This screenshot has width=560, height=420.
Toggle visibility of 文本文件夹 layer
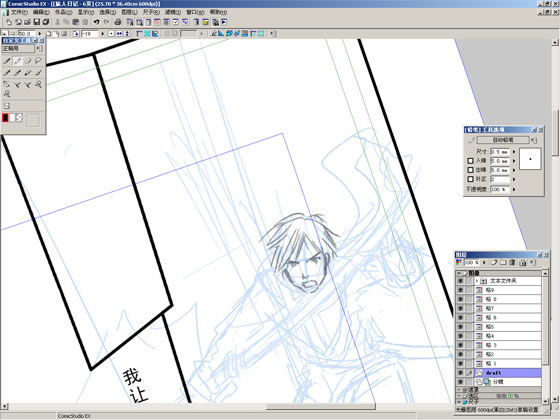(460, 281)
